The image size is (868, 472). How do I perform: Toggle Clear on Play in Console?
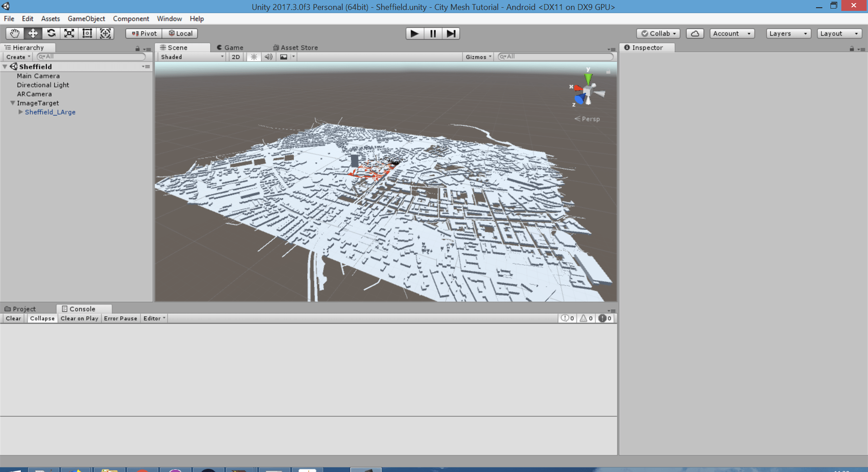(79, 319)
